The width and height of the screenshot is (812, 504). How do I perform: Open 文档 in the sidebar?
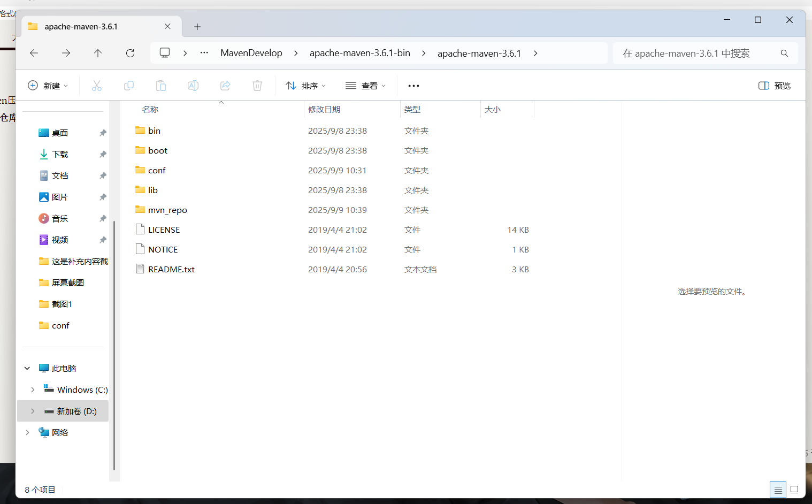point(60,175)
